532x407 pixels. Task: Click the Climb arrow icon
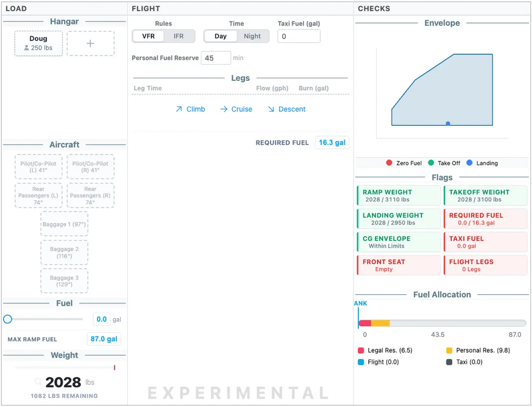(179, 109)
